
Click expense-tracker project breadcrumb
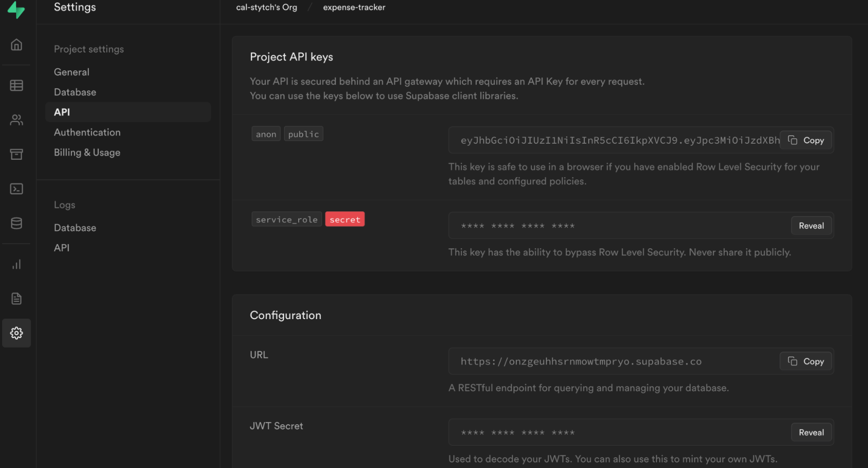tap(354, 7)
